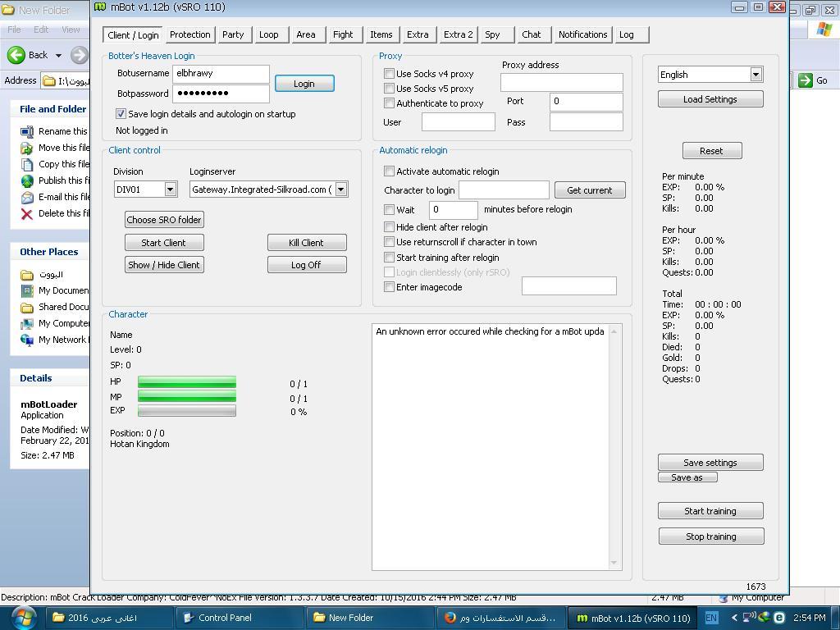Enable Use Socks v5 proxy
This screenshot has width=840, height=630.
(x=390, y=89)
